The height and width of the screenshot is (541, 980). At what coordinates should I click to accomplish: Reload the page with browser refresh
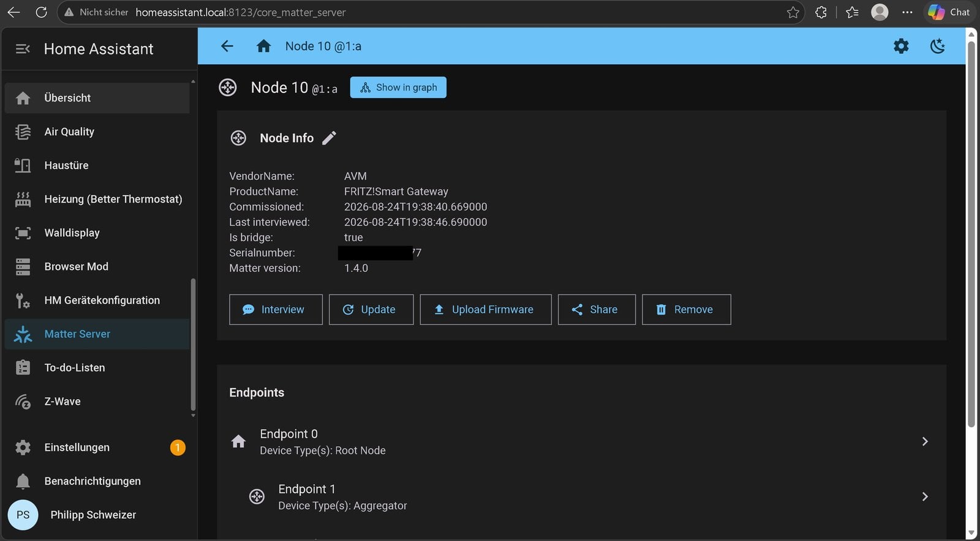(x=41, y=12)
